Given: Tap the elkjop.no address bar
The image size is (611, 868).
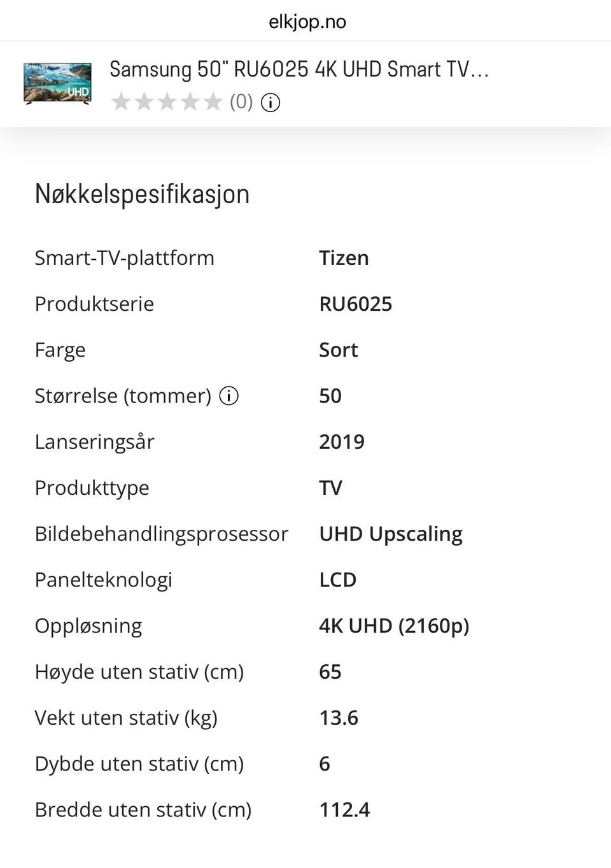Looking at the screenshot, I should coord(307,22).
